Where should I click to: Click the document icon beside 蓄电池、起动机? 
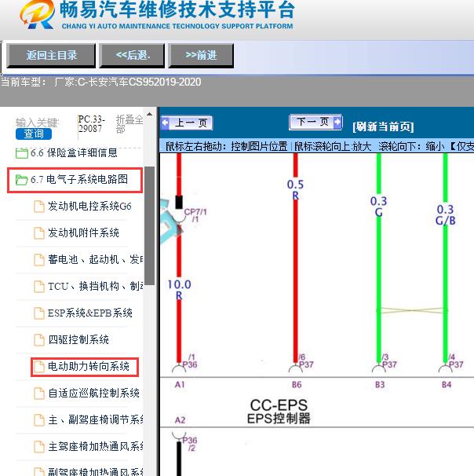pyautogui.click(x=38, y=260)
